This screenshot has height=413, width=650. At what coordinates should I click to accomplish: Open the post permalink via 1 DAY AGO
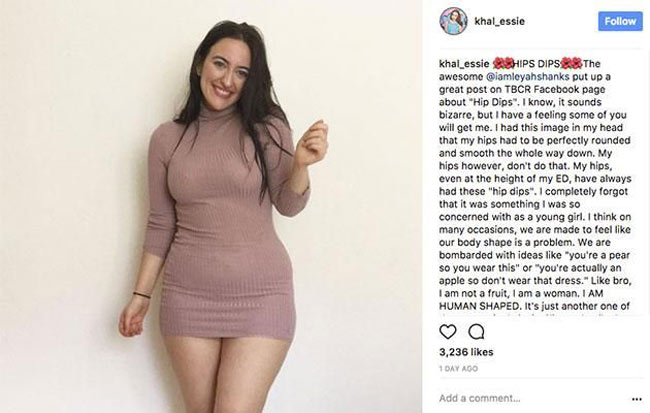point(458,368)
